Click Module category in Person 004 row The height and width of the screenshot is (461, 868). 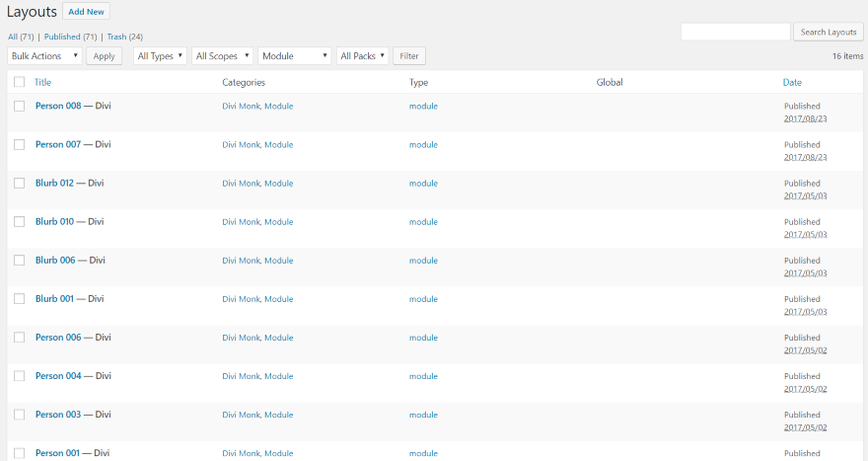278,376
